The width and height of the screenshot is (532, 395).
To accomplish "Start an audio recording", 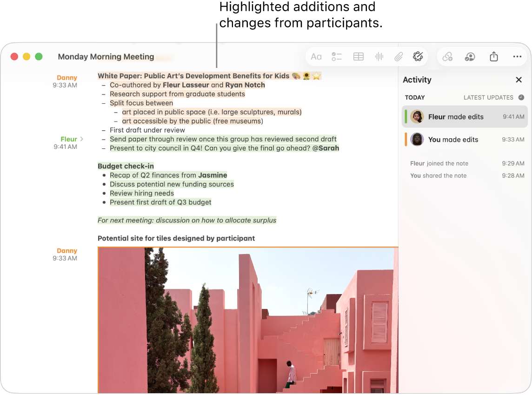I will point(379,56).
